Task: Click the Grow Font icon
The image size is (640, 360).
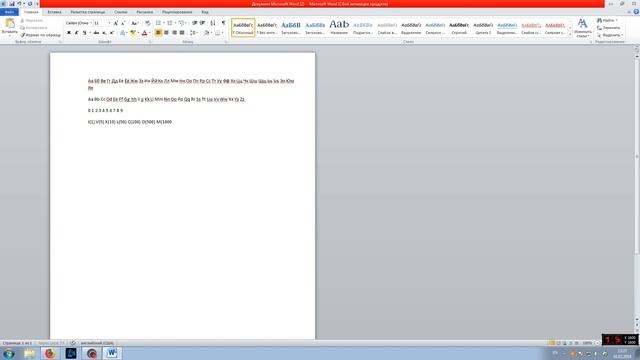Action: tap(116, 23)
